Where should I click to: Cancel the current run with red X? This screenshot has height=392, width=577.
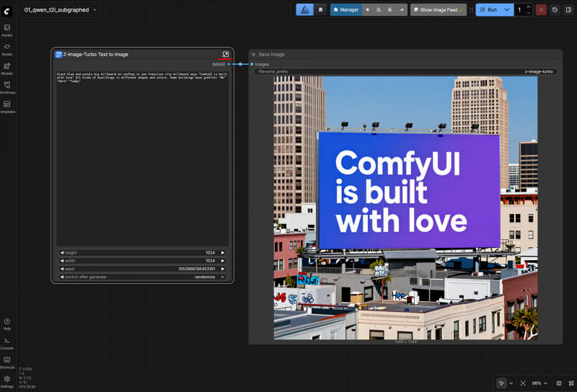point(541,10)
